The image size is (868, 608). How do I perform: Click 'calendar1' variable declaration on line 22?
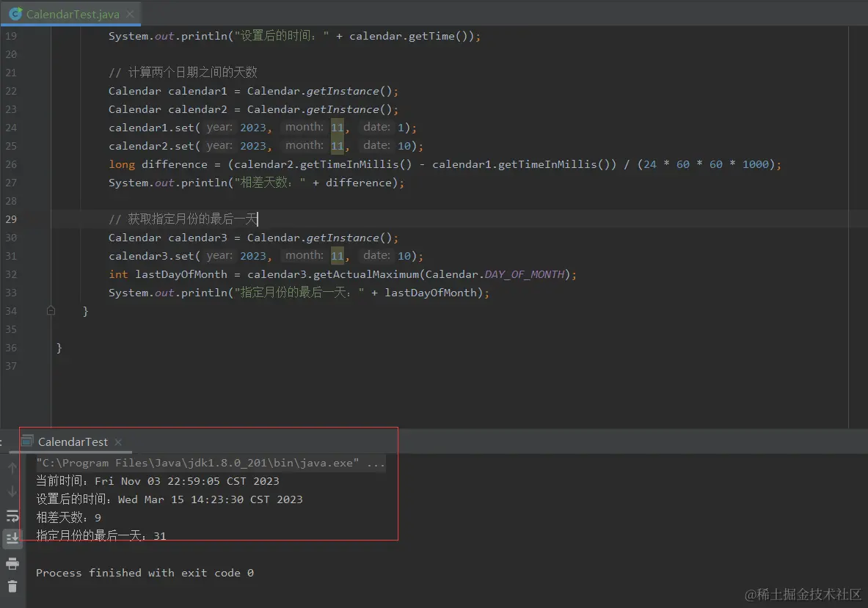tap(197, 91)
